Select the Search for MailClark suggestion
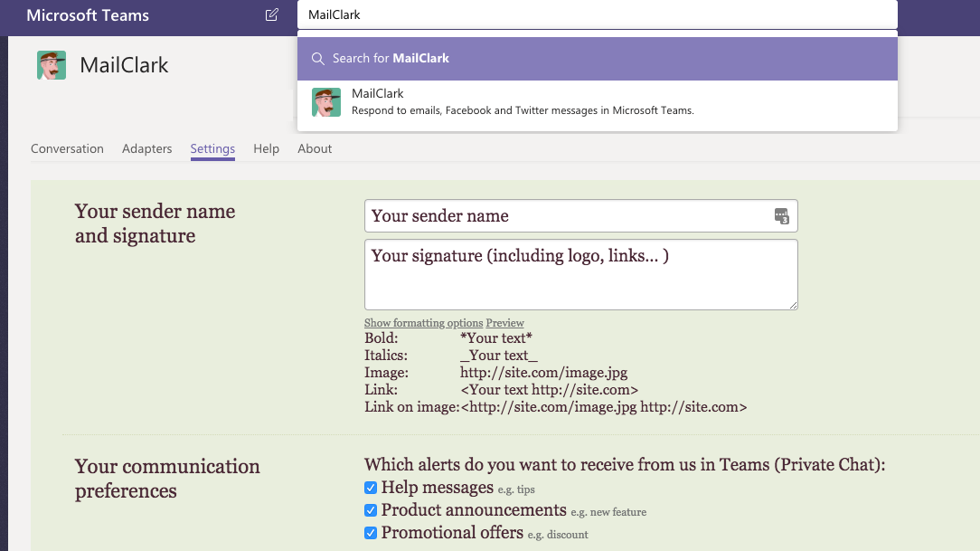The height and width of the screenshot is (551, 980). point(598,59)
